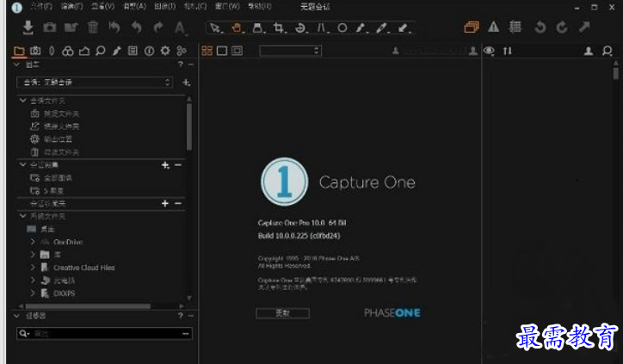This screenshot has height=364, width=623.
Task: Open the Exposure tool tab
Action: point(84,51)
